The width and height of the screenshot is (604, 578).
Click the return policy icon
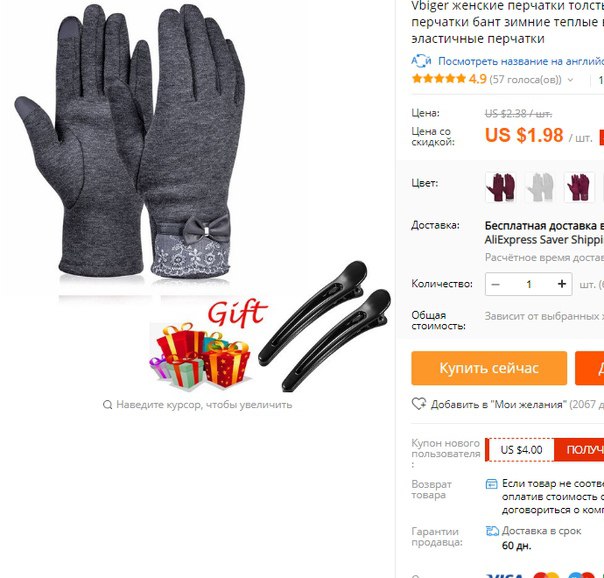click(492, 484)
